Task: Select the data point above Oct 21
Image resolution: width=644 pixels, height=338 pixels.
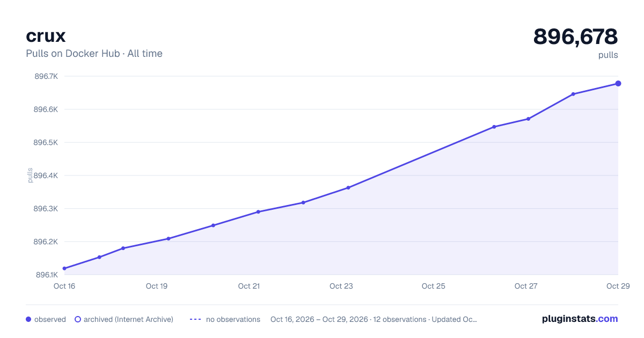Action: coord(258,212)
